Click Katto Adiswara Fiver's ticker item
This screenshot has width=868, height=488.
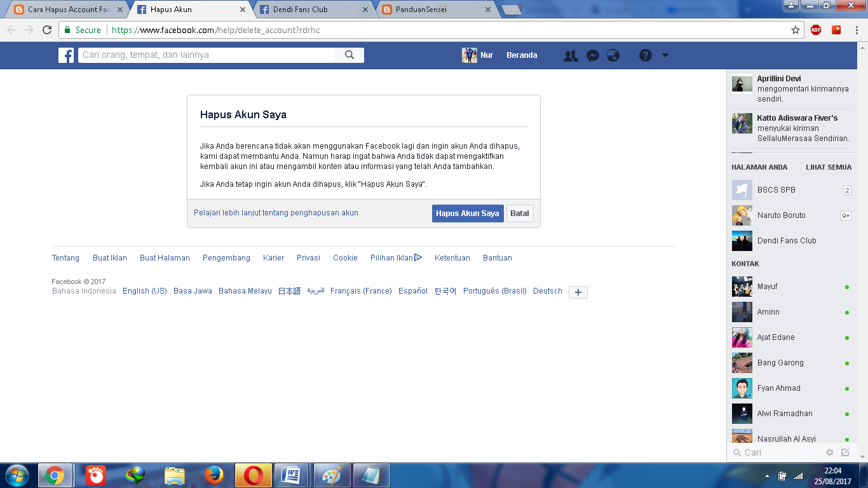[792, 128]
